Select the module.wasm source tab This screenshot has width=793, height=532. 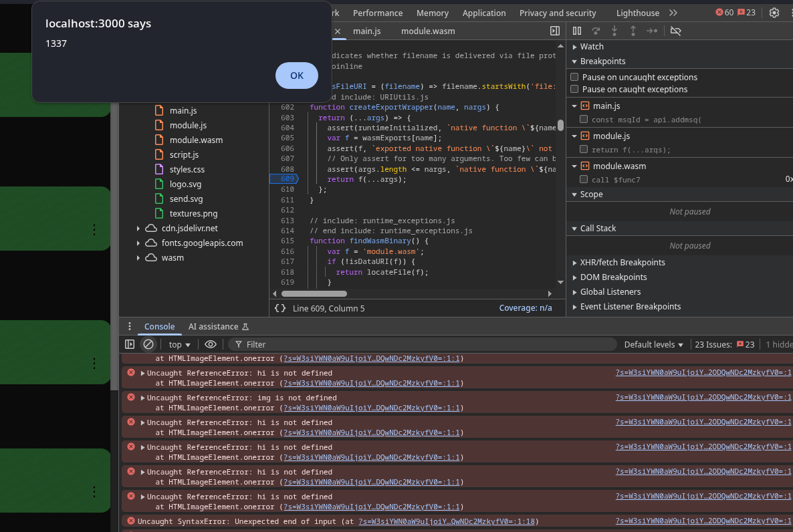(x=428, y=31)
